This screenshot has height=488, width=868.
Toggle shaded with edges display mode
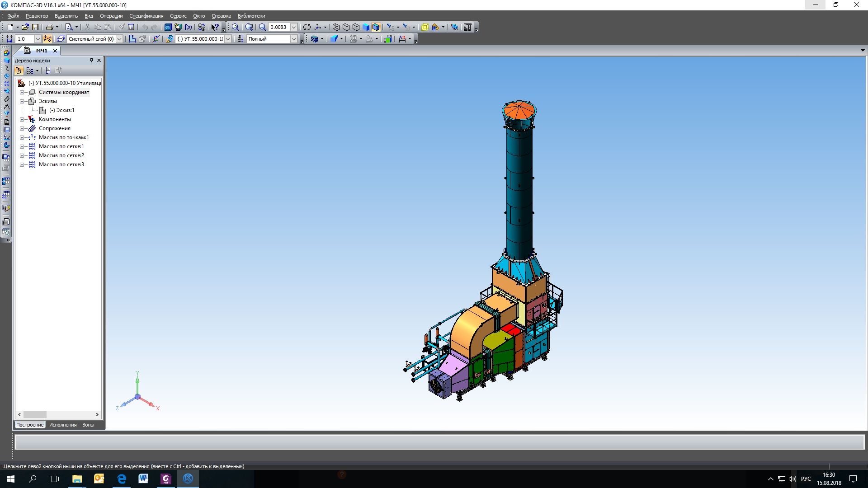[376, 27]
